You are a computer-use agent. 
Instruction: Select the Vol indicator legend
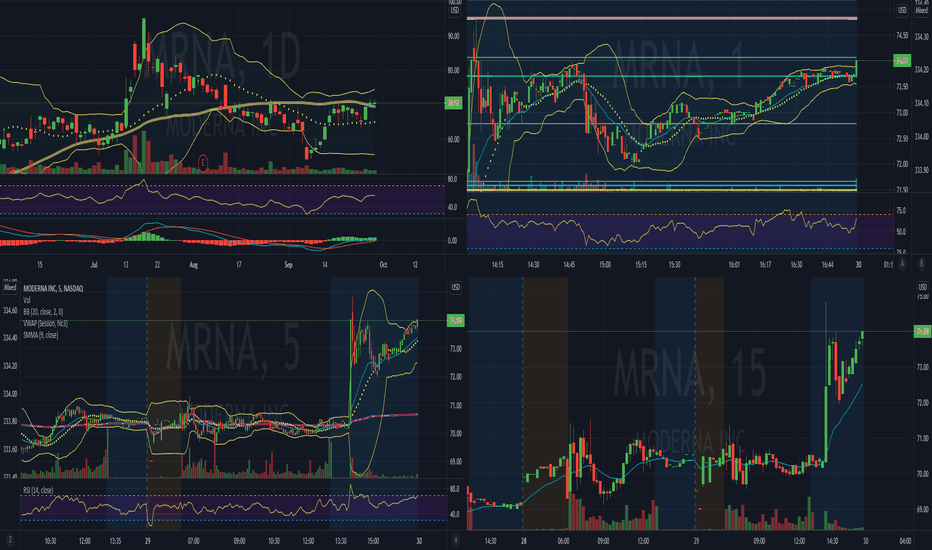(x=27, y=300)
